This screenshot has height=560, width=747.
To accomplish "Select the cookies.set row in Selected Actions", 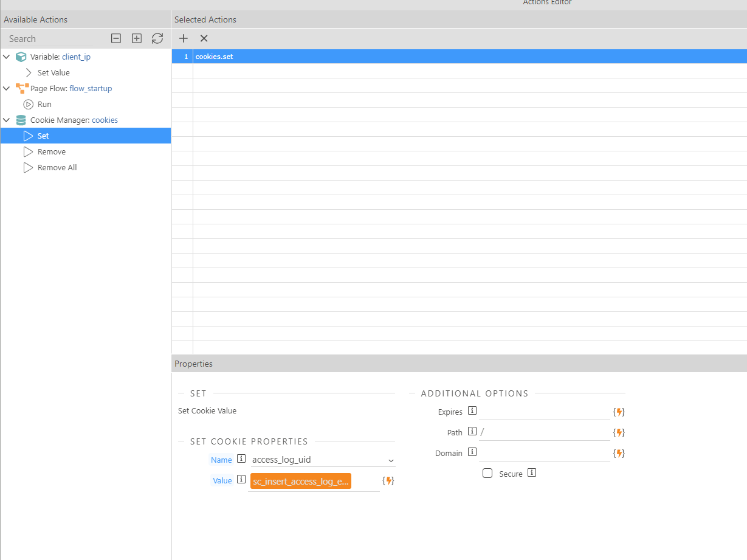I will 459,57.
